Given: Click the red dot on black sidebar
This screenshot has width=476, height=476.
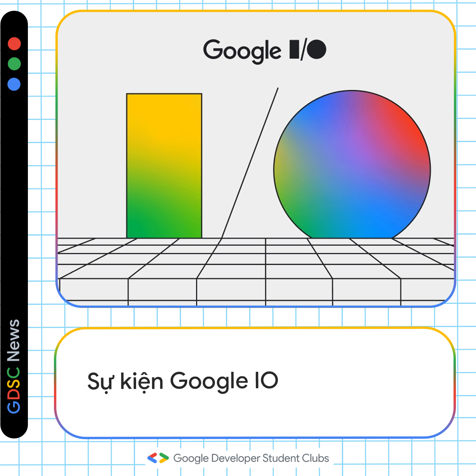Looking at the screenshot, I should [14, 44].
